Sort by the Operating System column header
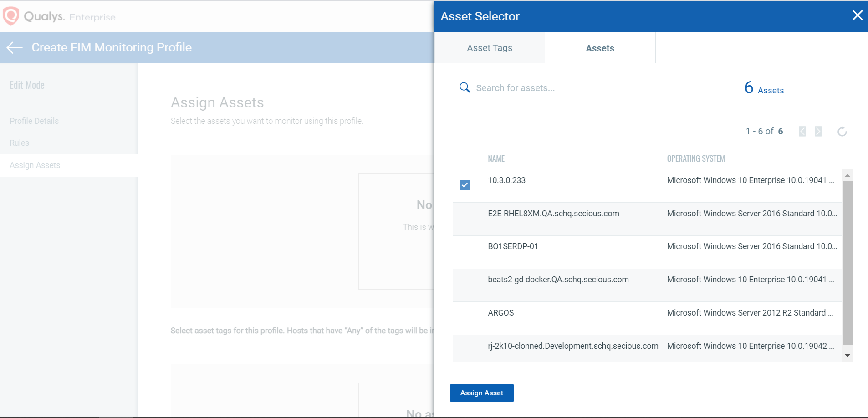The height and width of the screenshot is (418, 868). pos(695,159)
